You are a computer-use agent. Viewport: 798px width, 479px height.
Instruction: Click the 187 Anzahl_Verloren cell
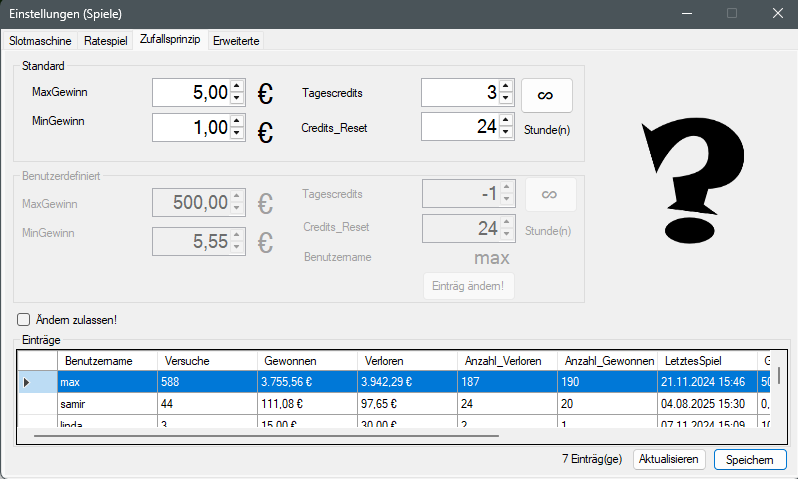[507, 382]
